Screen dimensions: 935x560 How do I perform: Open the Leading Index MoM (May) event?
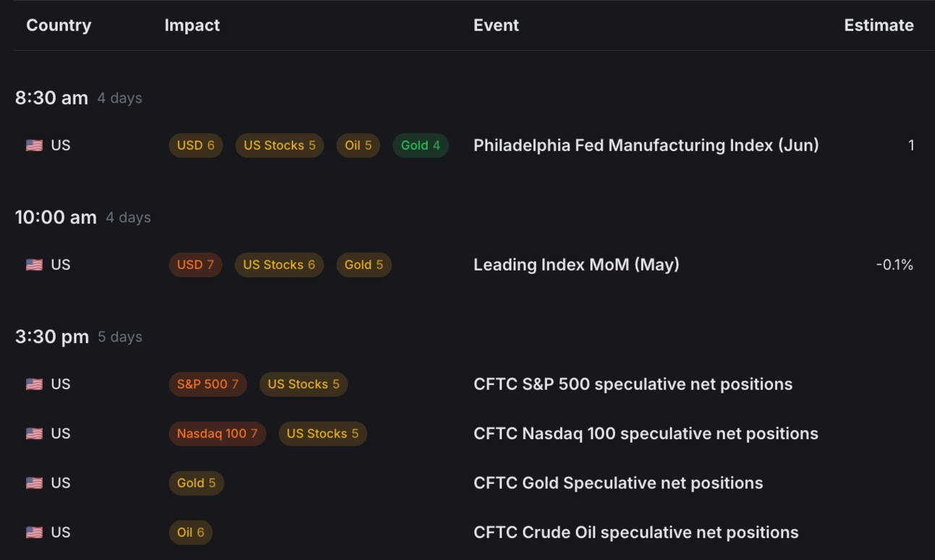(576, 265)
